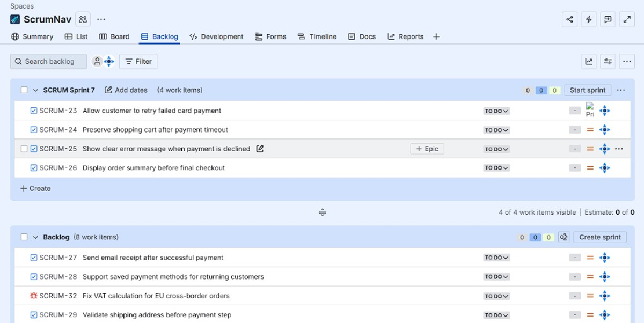This screenshot has width=644, height=323.
Task: Open the backlog automation icon beside Create sprint
Action: pyautogui.click(x=563, y=237)
